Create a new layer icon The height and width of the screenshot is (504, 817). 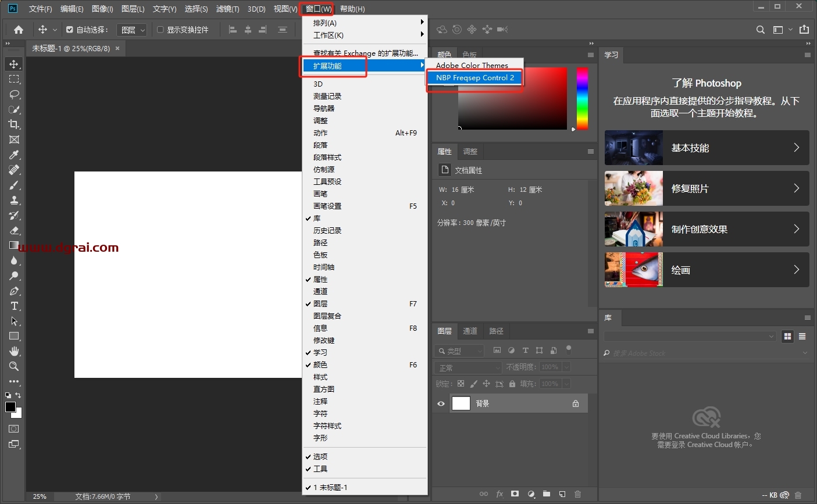pyautogui.click(x=562, y=494)
